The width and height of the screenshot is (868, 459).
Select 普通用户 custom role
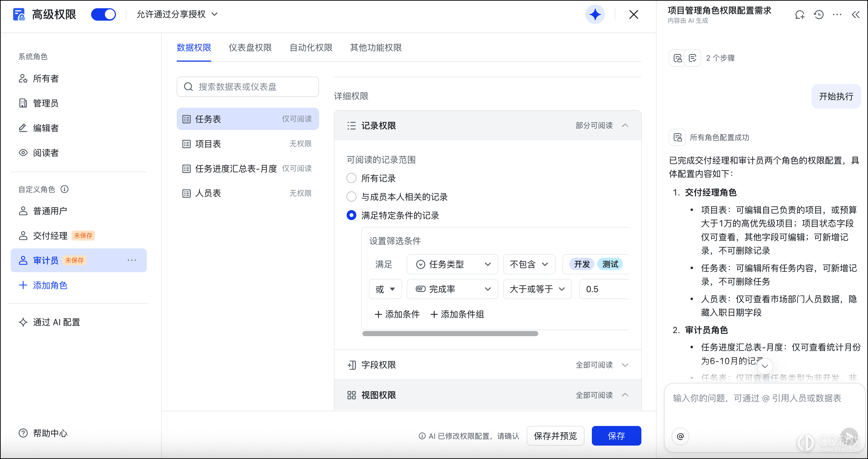tap(79, 211)
